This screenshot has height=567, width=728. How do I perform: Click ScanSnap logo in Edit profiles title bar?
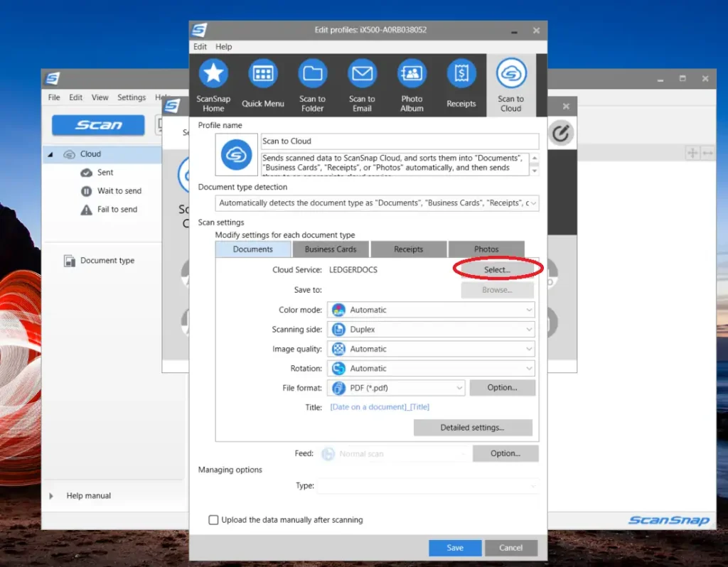click(x=199, y=30)
